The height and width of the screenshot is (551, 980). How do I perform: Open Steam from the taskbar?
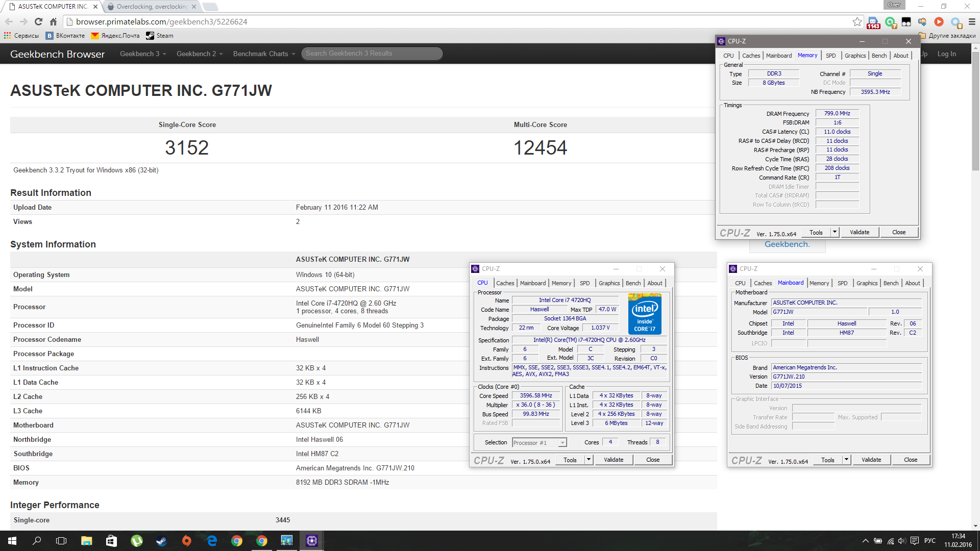pyautogui.click(x=161, y=541)
